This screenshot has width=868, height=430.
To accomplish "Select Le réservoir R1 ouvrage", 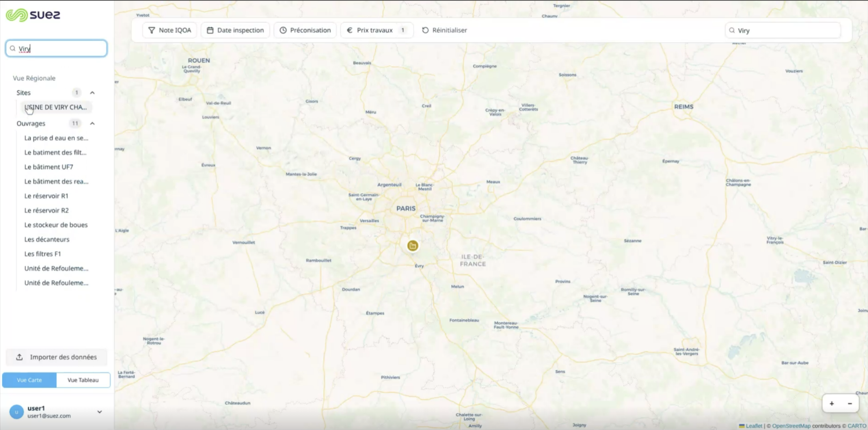I will (x=46, y=196).
